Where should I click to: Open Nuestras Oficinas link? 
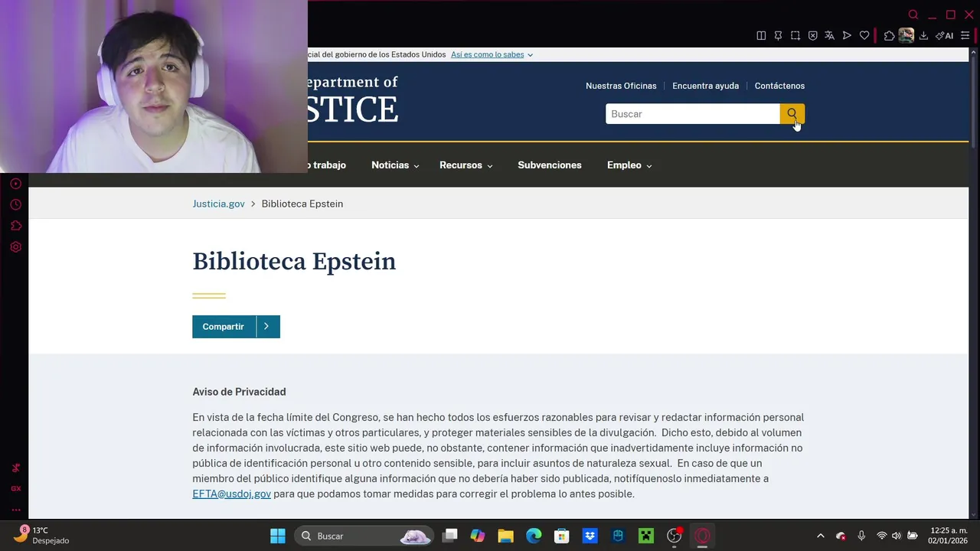click(x=621, y=86)
